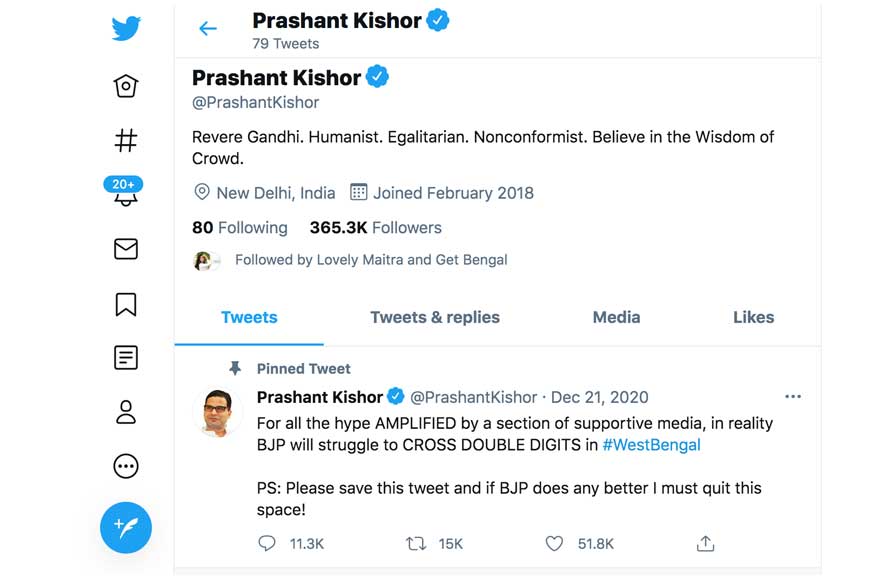
Task: Open the #WestBengal hashtag link
Action: [651, 445]
